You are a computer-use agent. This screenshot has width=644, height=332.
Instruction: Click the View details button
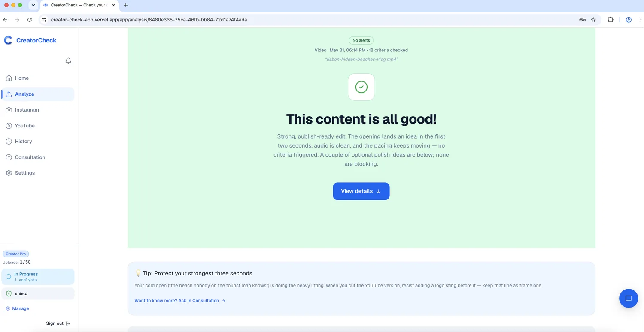pyautogui.click(x=361, y=191)
